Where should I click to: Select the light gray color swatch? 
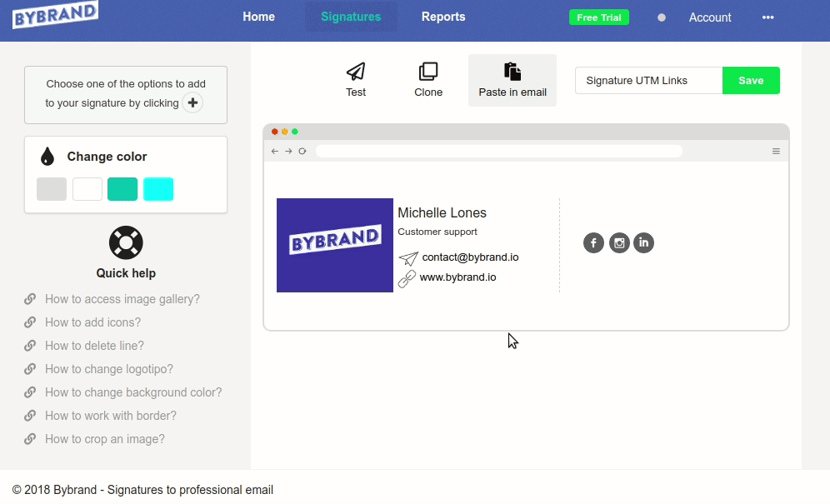coord(52,189)
